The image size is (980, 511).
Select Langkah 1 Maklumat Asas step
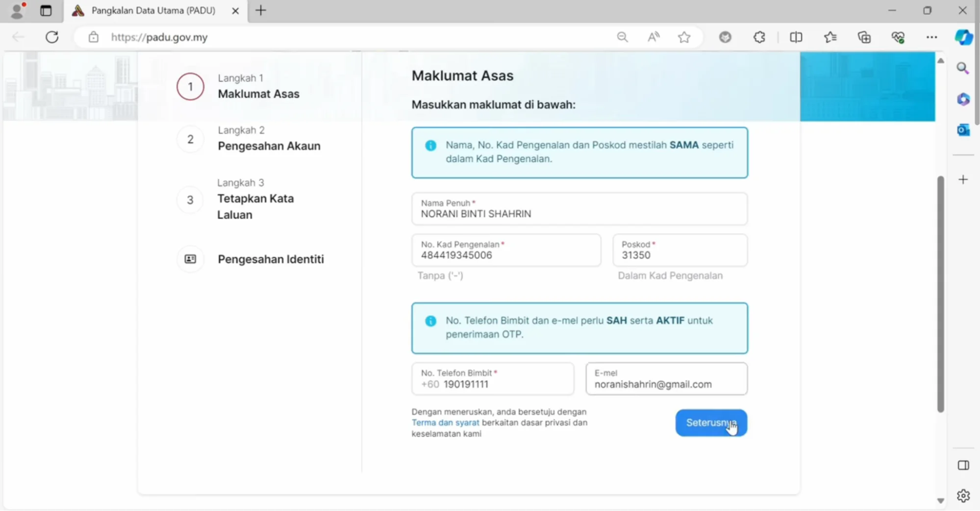tap(239, 87)
